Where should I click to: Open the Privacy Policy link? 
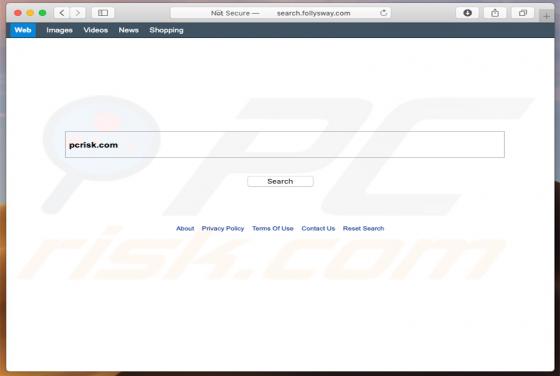coord(223,229)
